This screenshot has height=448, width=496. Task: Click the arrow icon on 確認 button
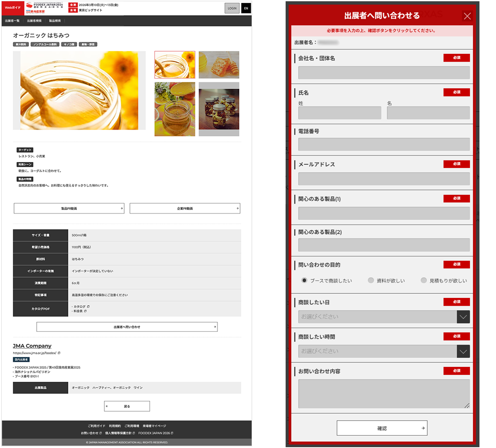coord(423,428)
